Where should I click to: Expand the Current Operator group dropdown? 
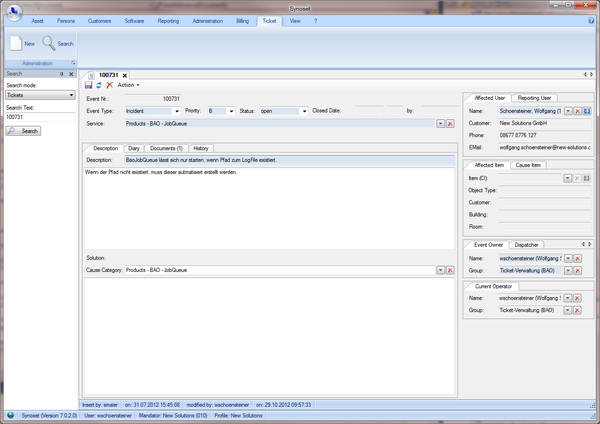pyautogui.click(x=568, y=310)
